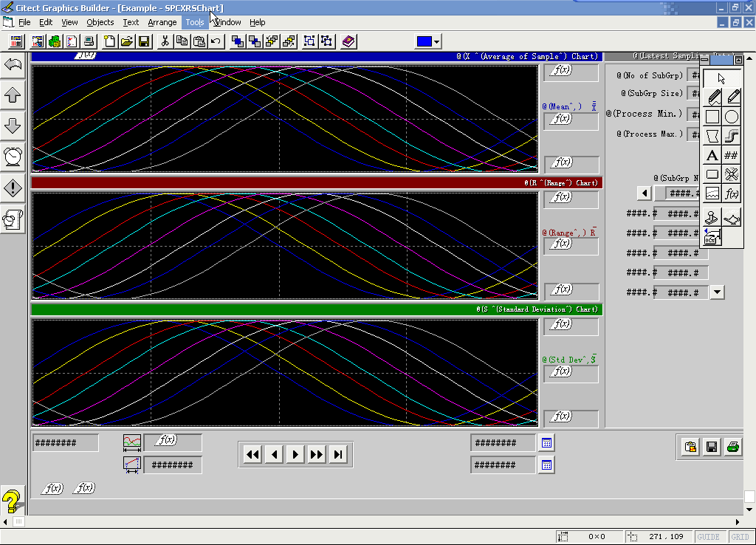Open the Window menu
Screen dimensions: 756x545
[x=227, y=22]
